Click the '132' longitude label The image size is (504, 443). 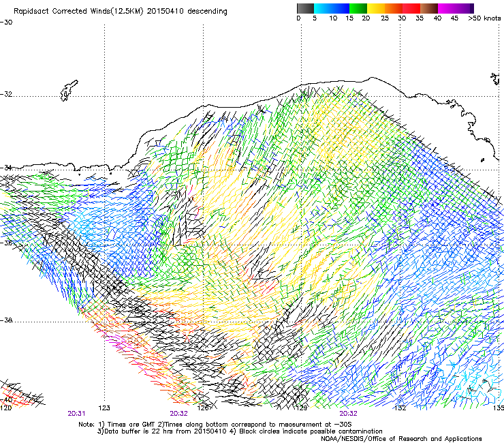tap(400, 408)
